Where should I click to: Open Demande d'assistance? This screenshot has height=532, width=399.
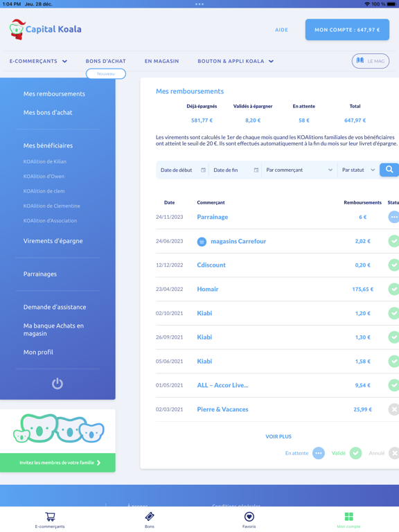55,307
